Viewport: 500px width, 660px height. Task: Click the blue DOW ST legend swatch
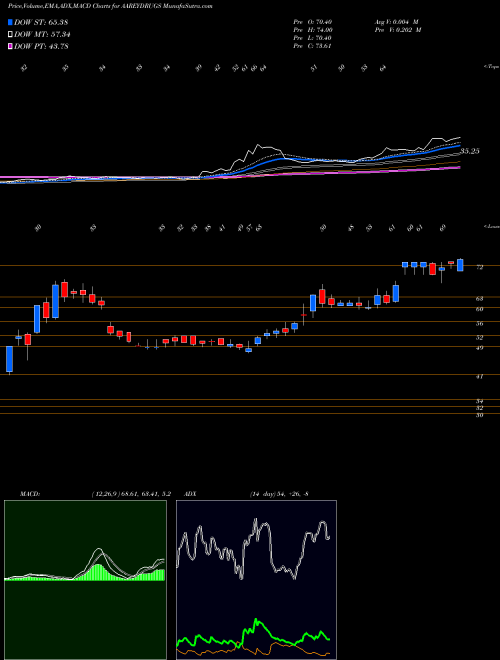(x=11, y=22)
